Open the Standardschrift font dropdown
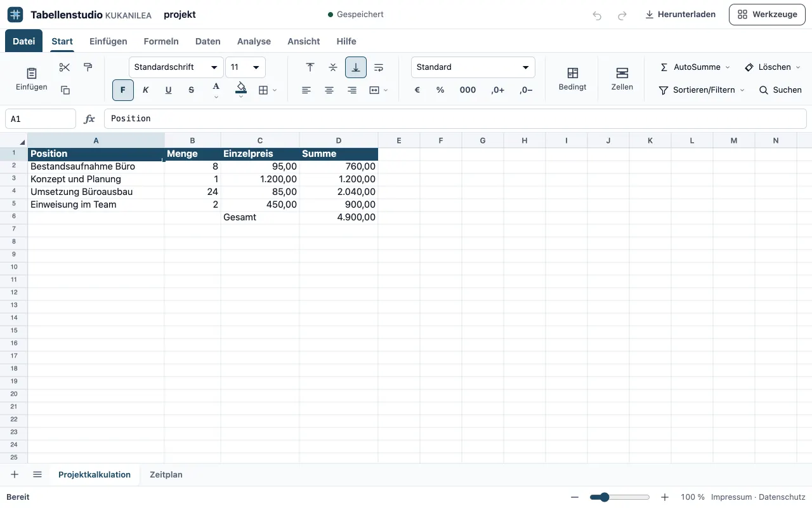Viewport: 812px width, 508px height. point(176,67)
